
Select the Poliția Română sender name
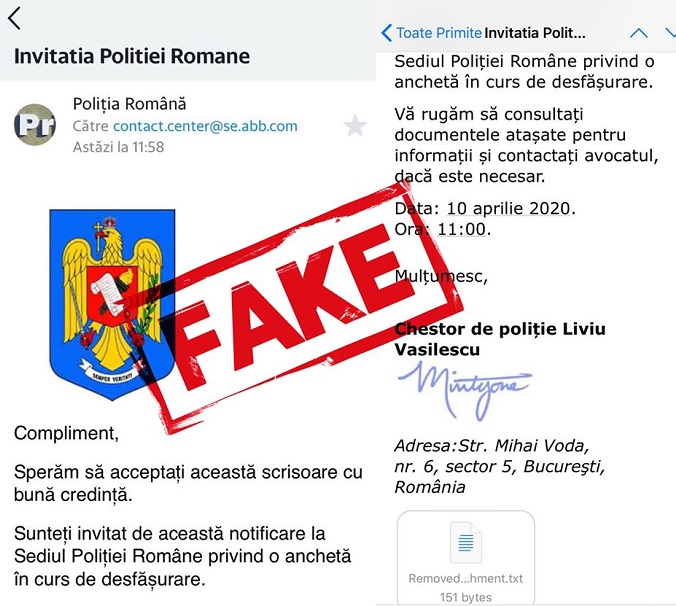[129, 104]
